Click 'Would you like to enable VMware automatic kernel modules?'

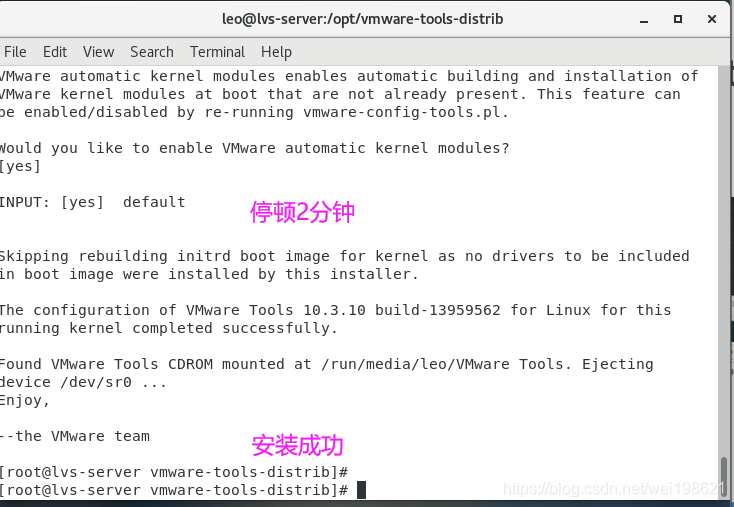click(x=254, y=148)
